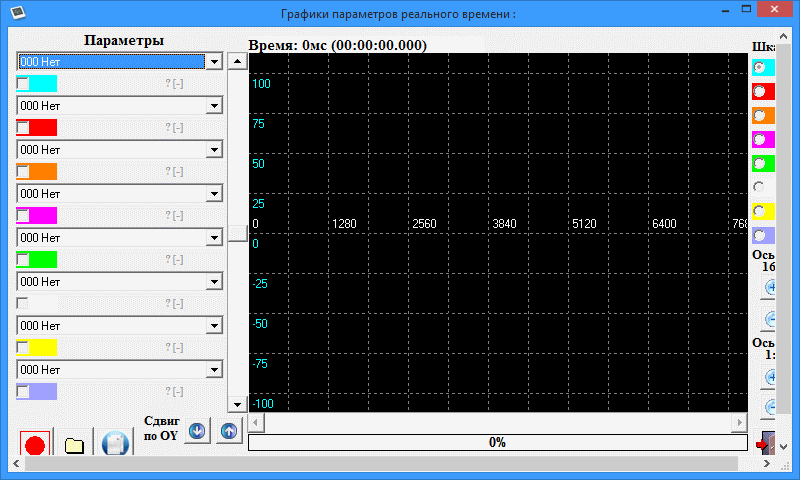The image size is (800, 480).
Task: Enable the red parameter checkbox
Action: click(23, 128)
